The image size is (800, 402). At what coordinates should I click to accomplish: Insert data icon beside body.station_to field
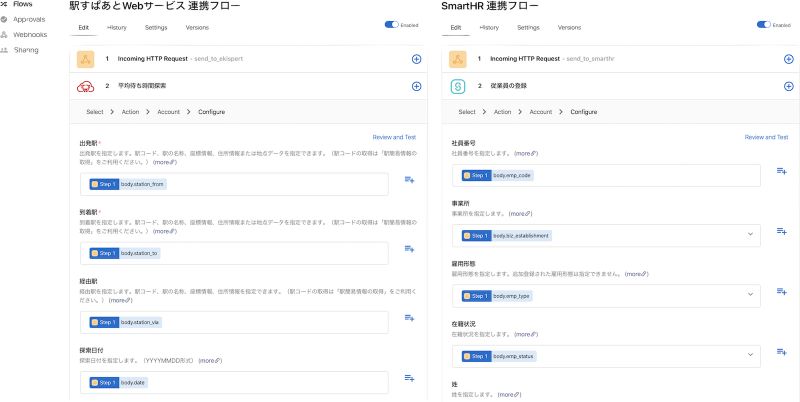point(409,249)
